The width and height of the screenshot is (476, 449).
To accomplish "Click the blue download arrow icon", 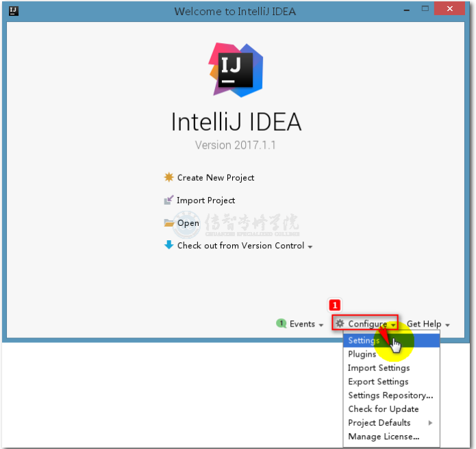I will click(x=168, y=245).
